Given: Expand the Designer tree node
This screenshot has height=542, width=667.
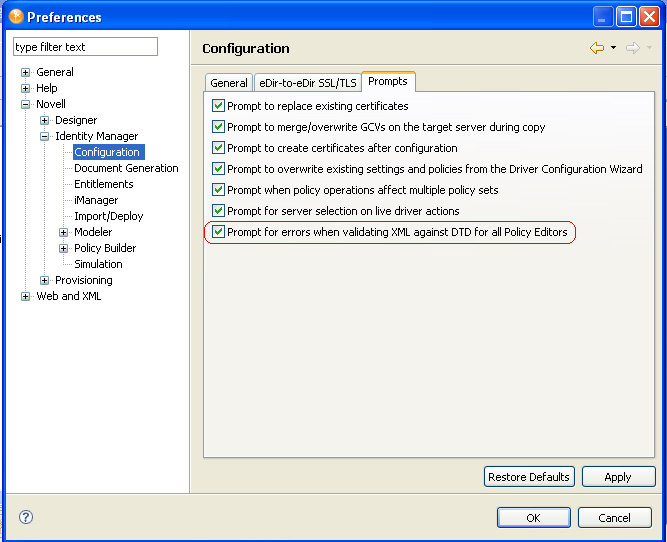Looking at the screenshot, I should (x=44, y=120).
